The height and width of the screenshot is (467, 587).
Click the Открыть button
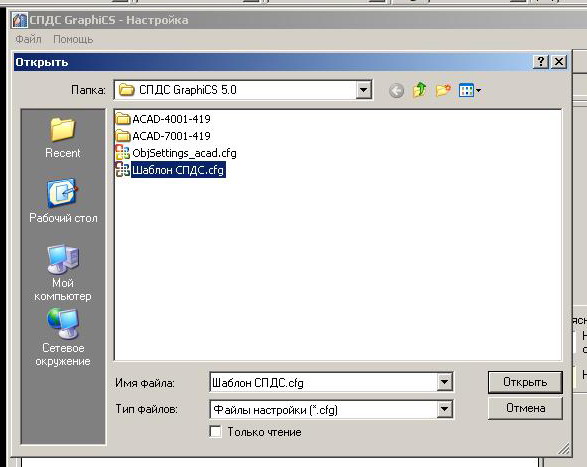[525, 382]
